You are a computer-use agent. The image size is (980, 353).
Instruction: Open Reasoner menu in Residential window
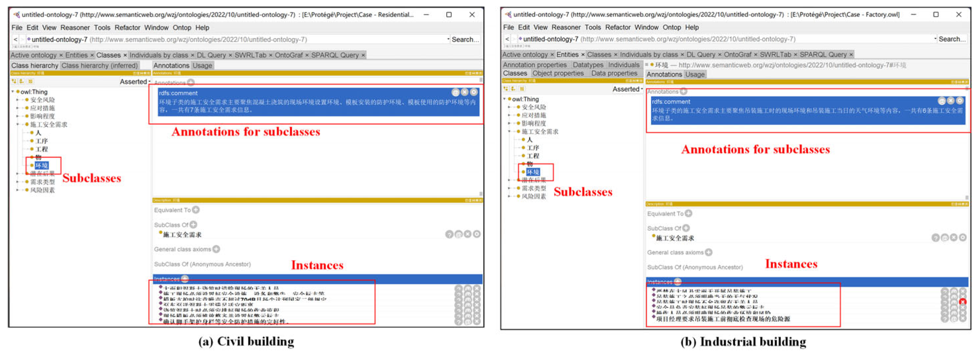75,27
